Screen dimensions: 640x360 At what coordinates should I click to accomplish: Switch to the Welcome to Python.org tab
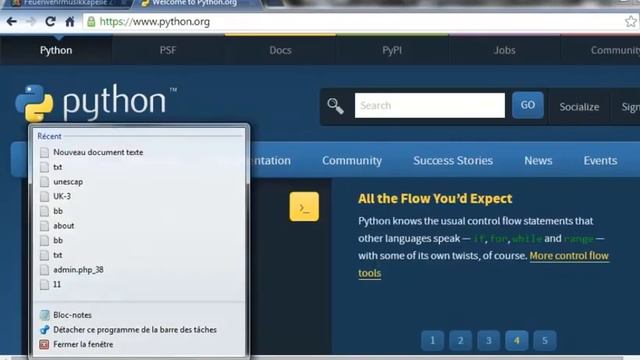pyautogui.click(x=196, y=4)
